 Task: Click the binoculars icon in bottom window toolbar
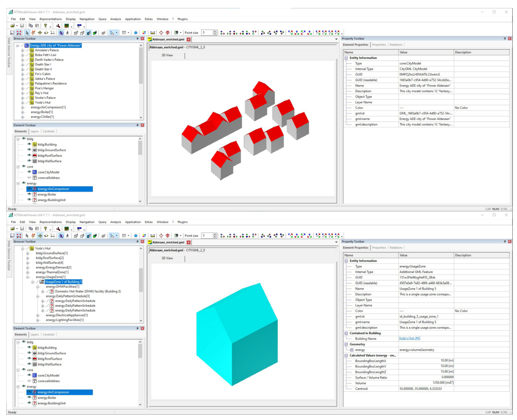[x=79, y=229]
